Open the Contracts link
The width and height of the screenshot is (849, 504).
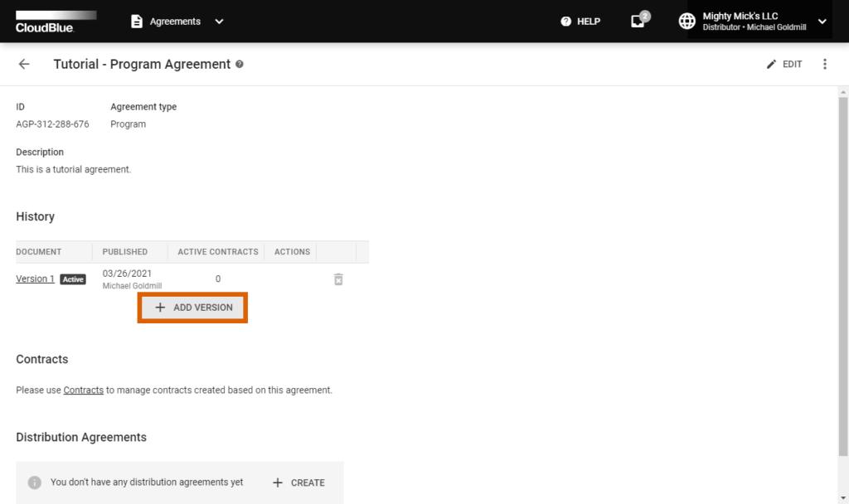point(83,390)
